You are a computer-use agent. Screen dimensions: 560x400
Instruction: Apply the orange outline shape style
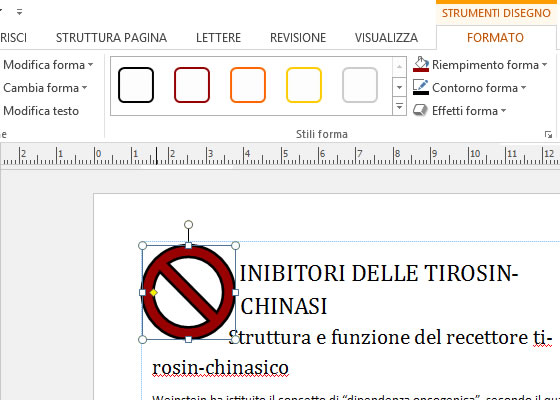(248, 85)
